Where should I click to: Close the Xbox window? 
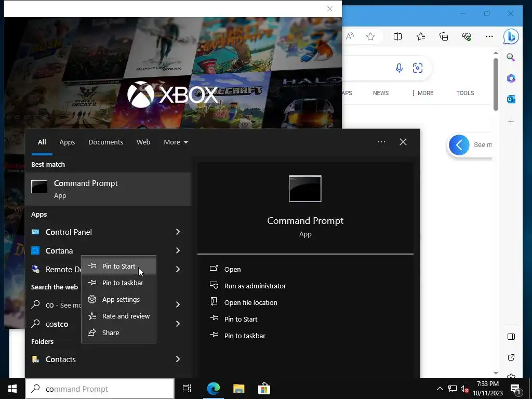[330, 9]
